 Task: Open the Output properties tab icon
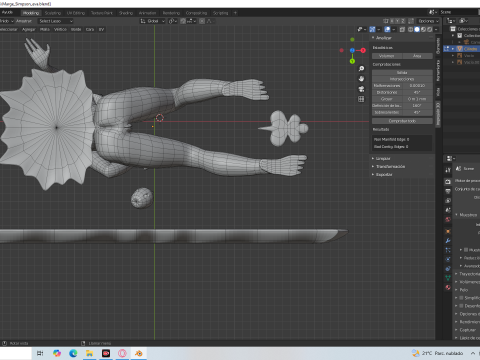[x=448, y=191]
